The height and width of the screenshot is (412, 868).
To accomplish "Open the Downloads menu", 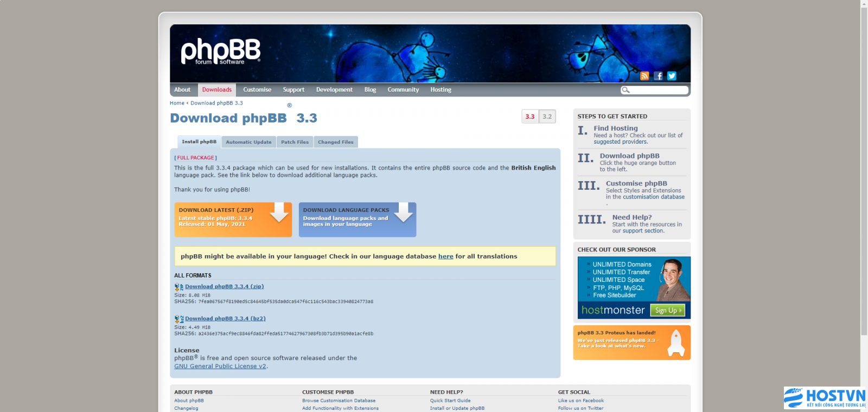I will tap(217, 90).
